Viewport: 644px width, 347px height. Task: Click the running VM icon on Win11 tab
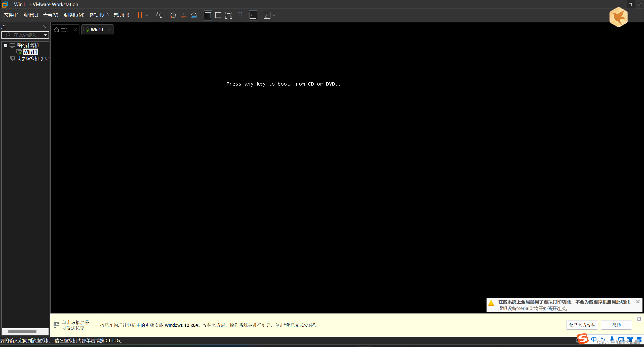coord(86,30)
